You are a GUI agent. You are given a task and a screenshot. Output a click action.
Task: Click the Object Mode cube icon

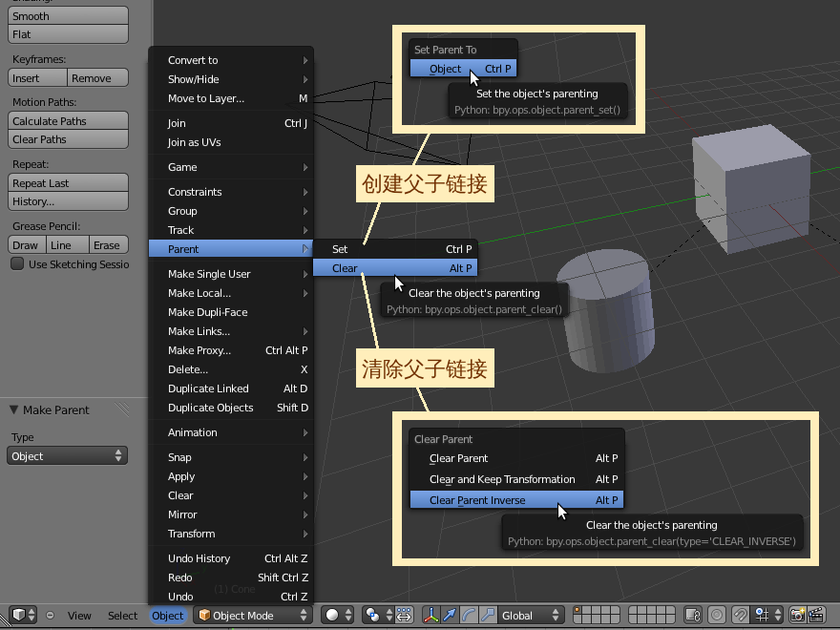[204, 615]
